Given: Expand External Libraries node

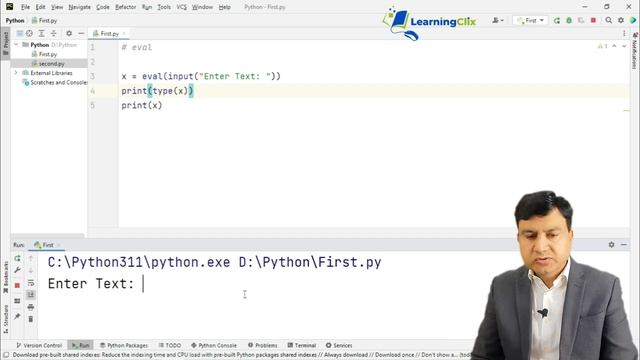Looking at the screenshot, I should click(16, 73).
